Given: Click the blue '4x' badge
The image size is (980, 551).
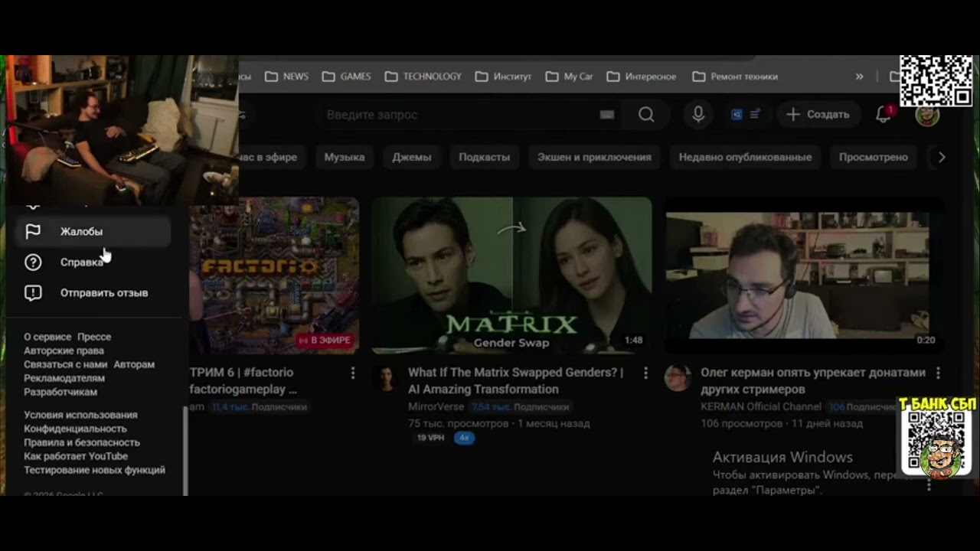Looking at the screenshot, I should [463, 438].
